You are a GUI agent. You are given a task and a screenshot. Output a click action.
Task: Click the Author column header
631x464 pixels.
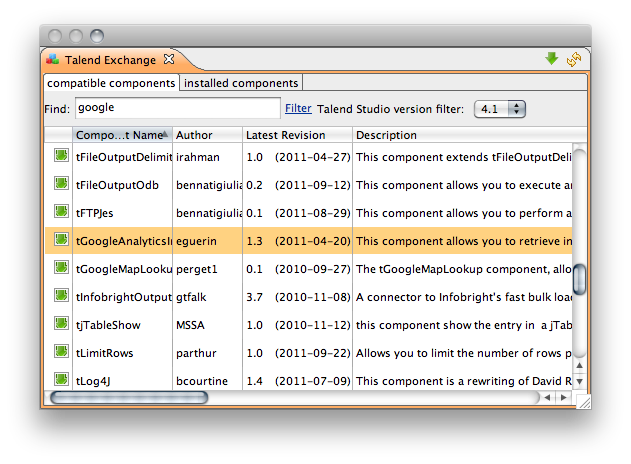(x=206, y=135)
